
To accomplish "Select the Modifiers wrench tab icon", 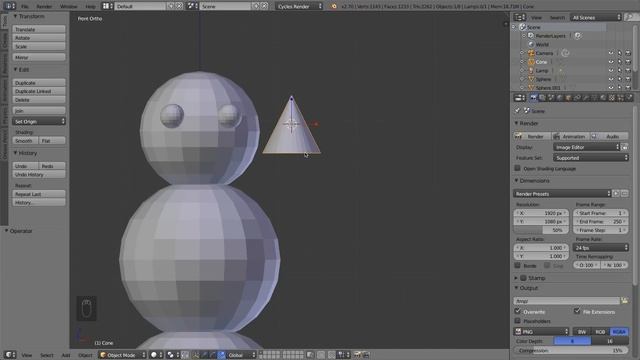I will (585, 98).
